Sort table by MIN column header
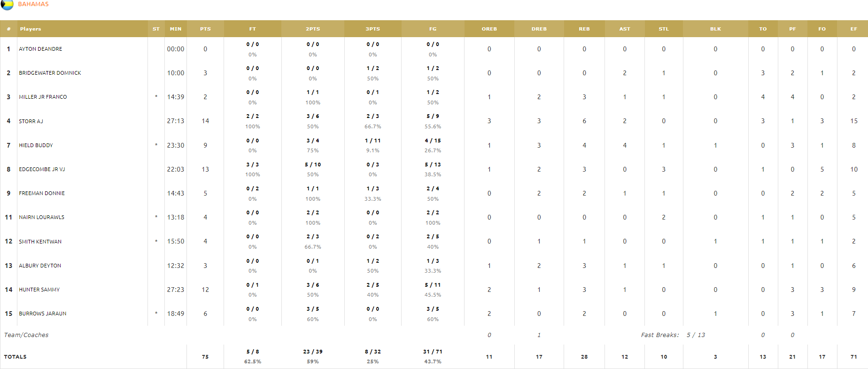The height and width of the screenshot is (369, 868). (x=176, y=29)
